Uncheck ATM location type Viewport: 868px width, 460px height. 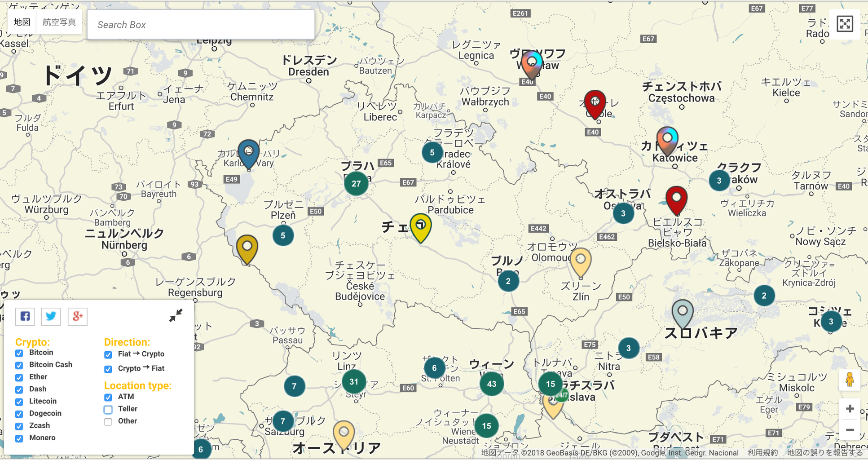(108, 397)
